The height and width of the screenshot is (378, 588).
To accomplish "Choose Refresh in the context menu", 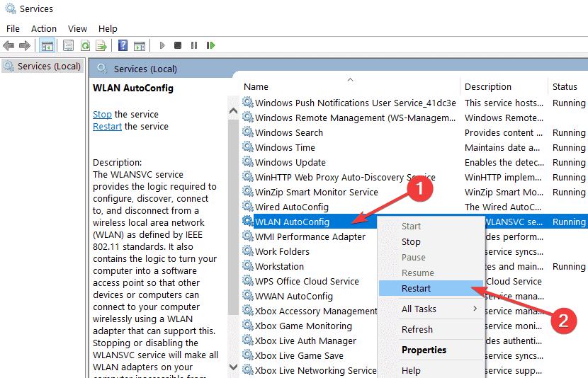I will point(431,329).
